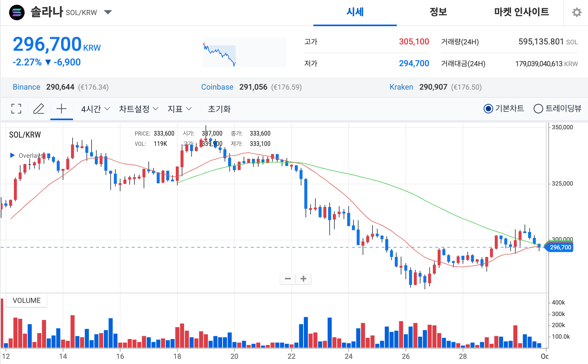Select the drawing pencil tool
This screenshot has height=364, width=588.
(x=38, y=109)
